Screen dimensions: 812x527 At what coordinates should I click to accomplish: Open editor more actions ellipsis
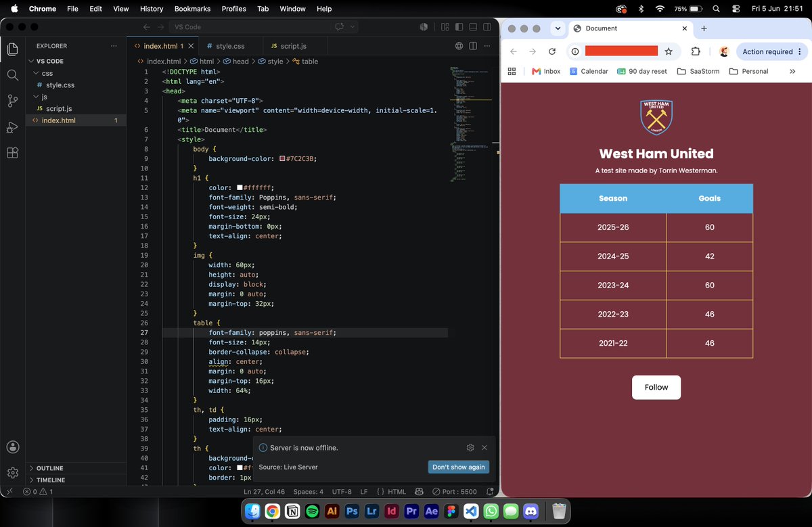coord(487,46)
